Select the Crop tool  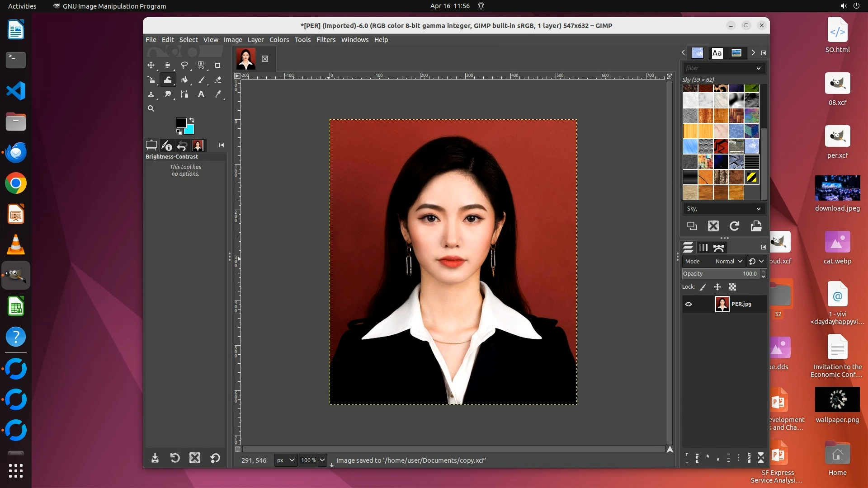[217, 65]
